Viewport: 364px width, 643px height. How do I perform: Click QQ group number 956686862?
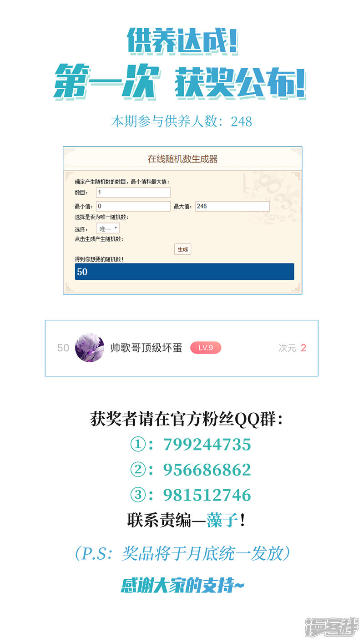pos(207,470)
